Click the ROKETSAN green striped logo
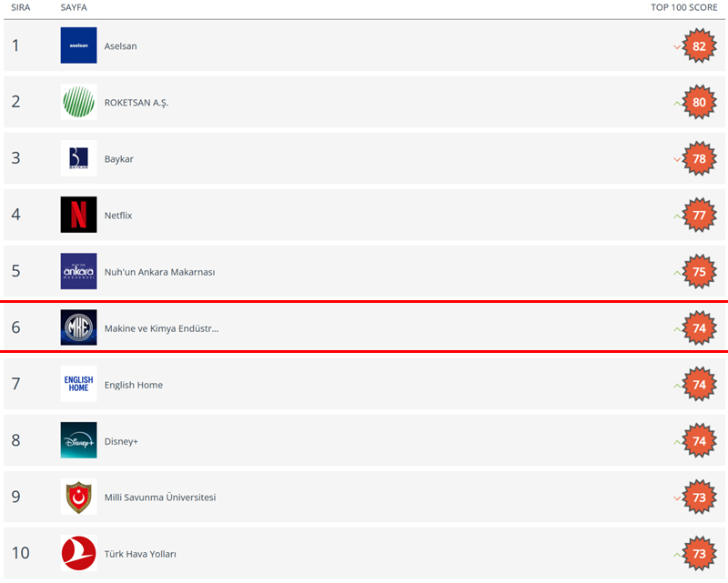This screenshot has width=728, height=583. (x=78, y=102)
